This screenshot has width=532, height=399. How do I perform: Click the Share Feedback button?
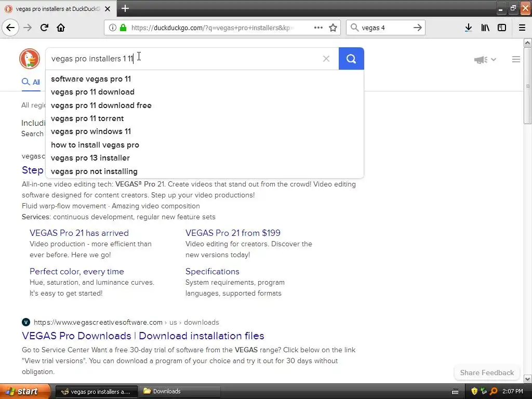click(x=487, y=373)
